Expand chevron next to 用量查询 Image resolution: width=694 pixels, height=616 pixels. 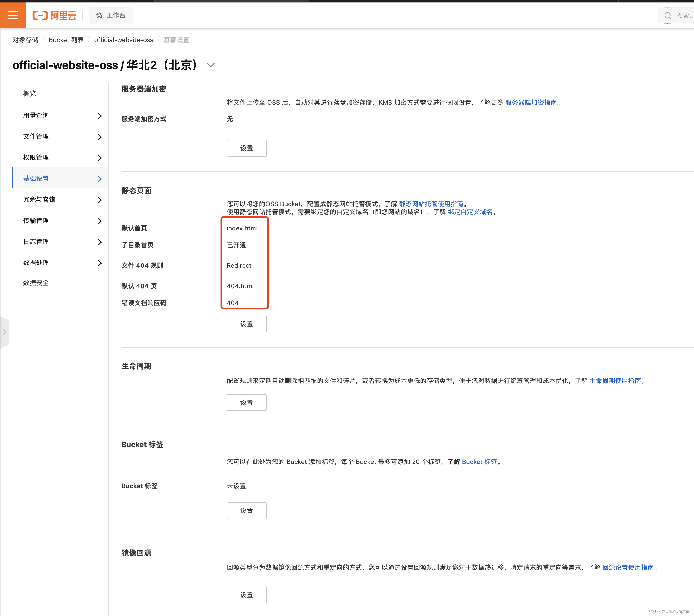[99, 116]
